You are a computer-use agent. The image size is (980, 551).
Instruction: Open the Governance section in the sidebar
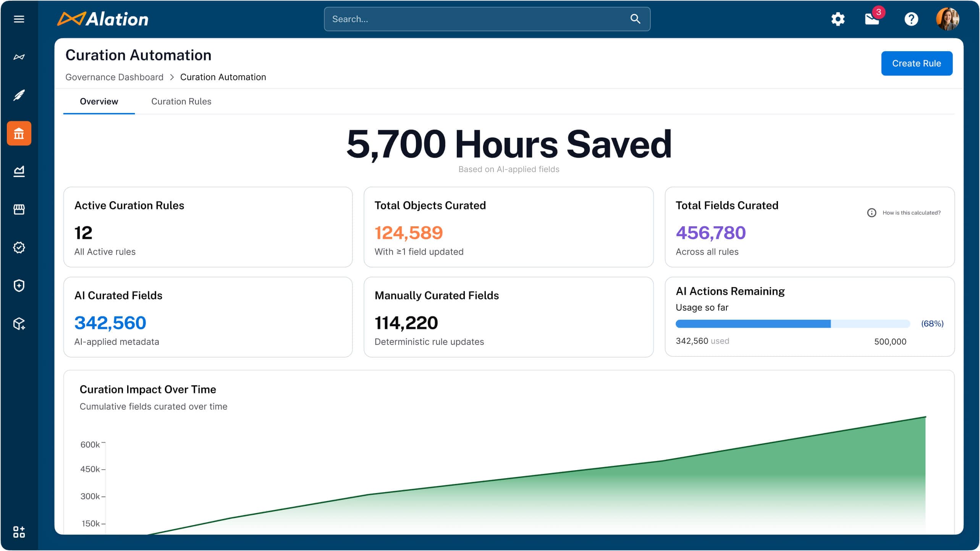click(19, 133)
